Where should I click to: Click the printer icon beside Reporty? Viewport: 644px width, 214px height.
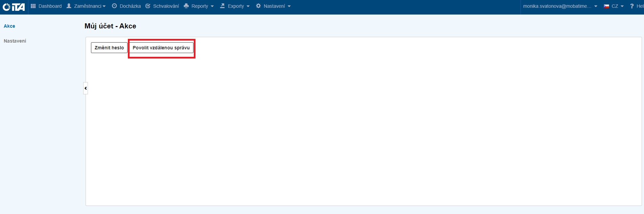click(x=186, y=6)
